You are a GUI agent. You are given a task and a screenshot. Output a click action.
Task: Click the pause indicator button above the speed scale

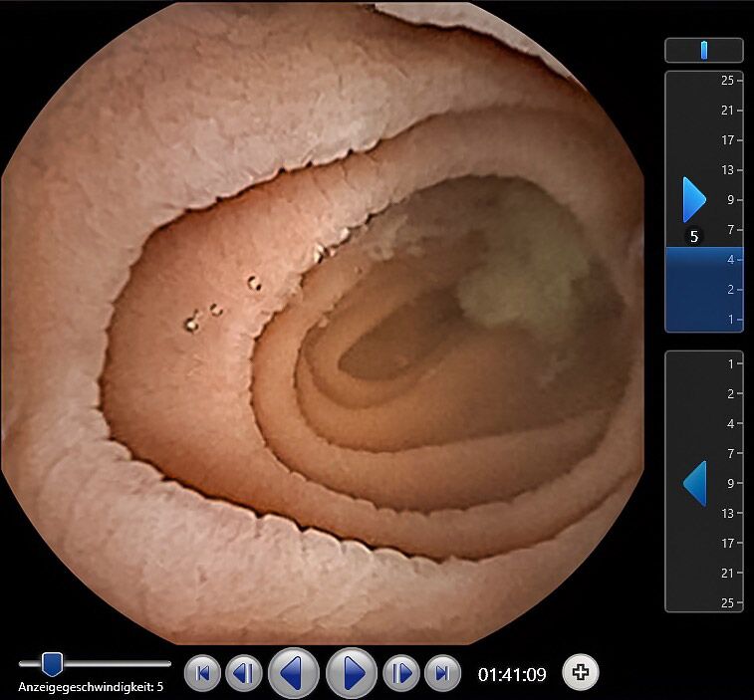point(704,50)
